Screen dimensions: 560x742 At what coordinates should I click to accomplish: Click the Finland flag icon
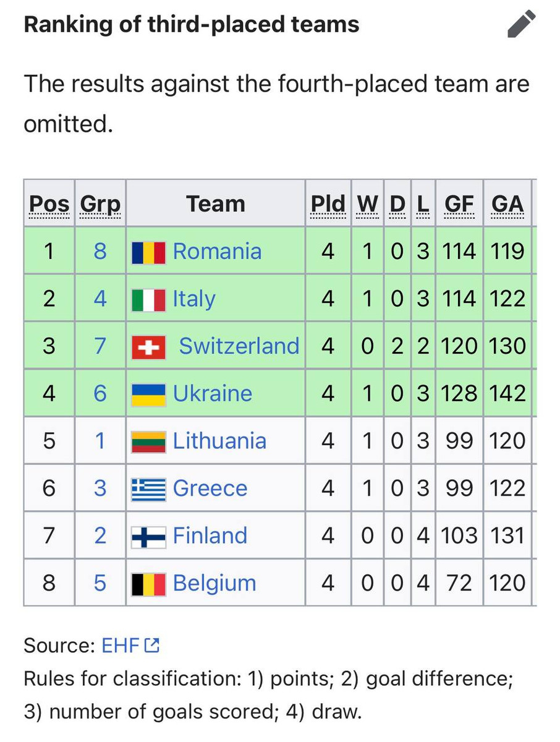click(148, 536)
